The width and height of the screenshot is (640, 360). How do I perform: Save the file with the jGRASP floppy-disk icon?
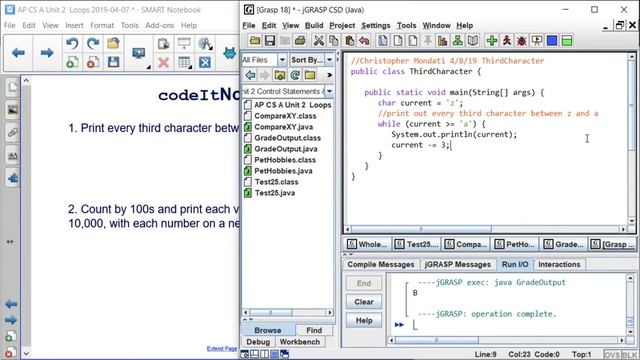270,40
